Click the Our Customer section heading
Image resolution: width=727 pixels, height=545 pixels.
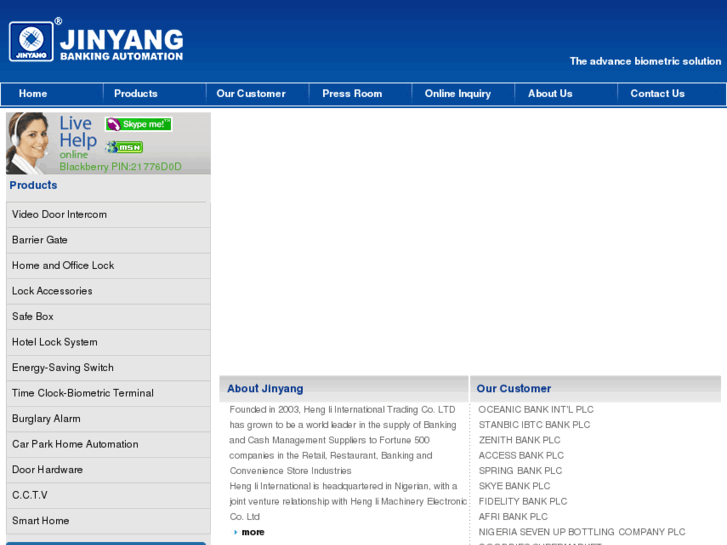(514, 389)
